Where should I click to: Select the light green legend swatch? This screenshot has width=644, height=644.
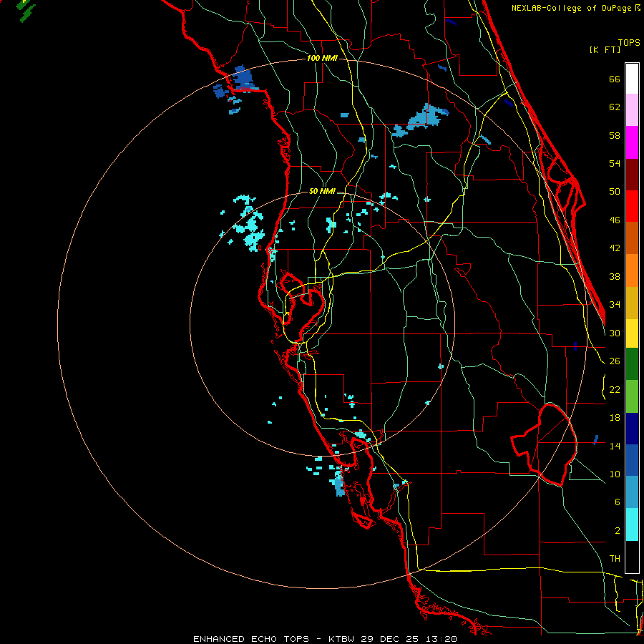(x=632, y=396)
